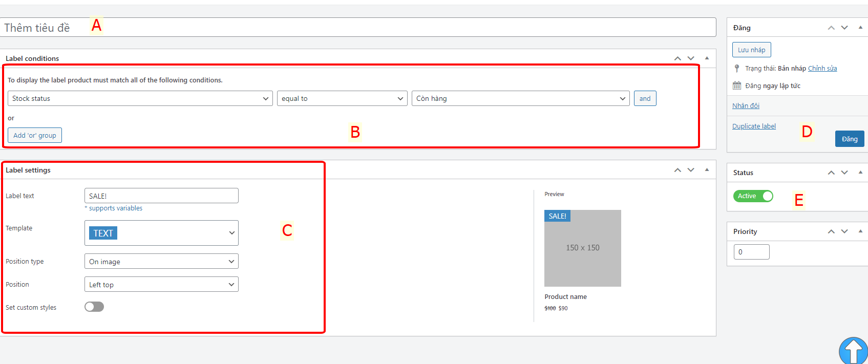
Task: Collapse the Status panel
Action: [x=860, y=173]
